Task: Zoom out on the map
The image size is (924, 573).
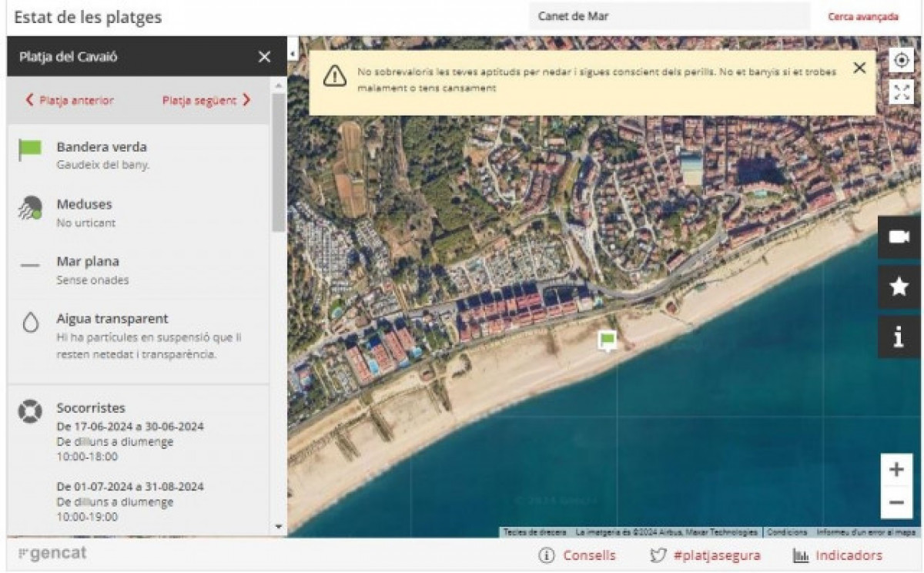Action: pyautogui.click(x=896, y=503)
